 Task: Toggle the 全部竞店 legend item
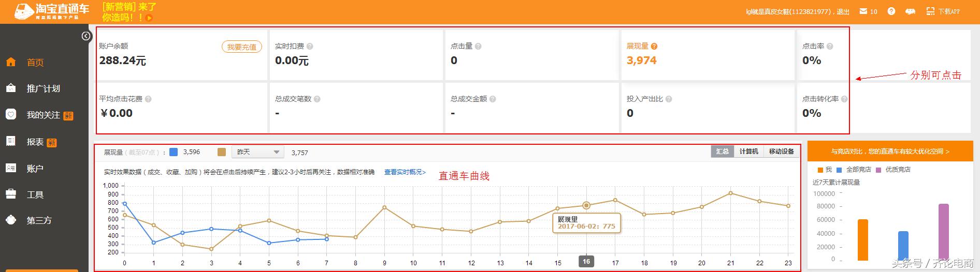[854, 170]
